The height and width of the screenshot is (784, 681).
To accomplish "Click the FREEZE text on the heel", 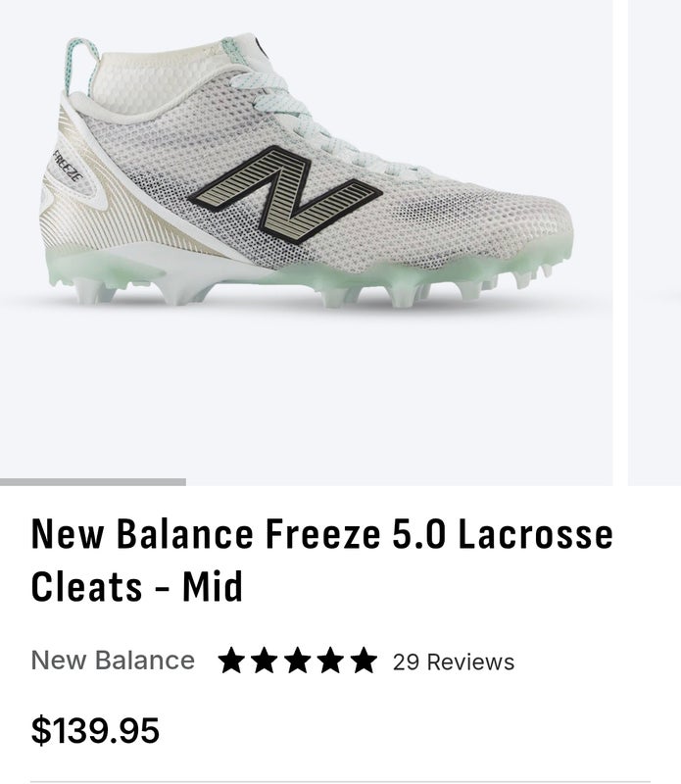I will pos(66,165).
